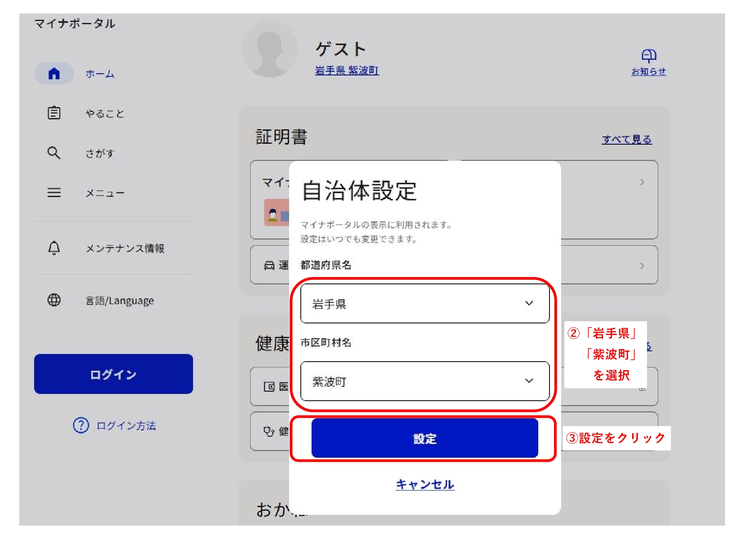Click the question mark login help icon
756x535 pixels.
point(81,425)
